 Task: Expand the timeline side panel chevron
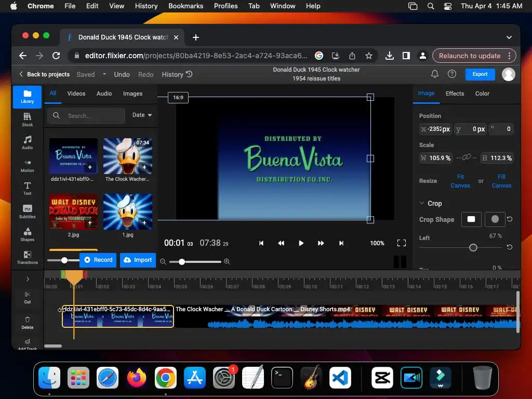pyautogui.click(x=28, y=279)
